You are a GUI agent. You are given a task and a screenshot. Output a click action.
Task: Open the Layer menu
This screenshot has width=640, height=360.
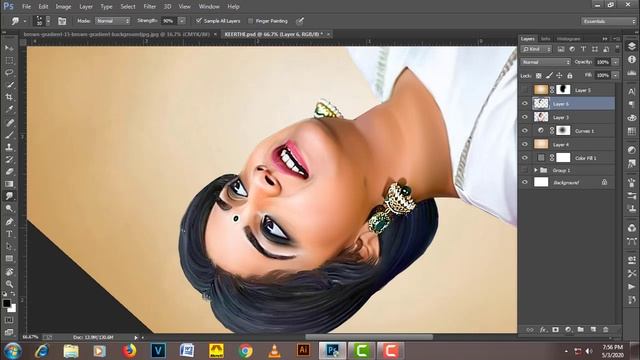click(x=86, y=7)
